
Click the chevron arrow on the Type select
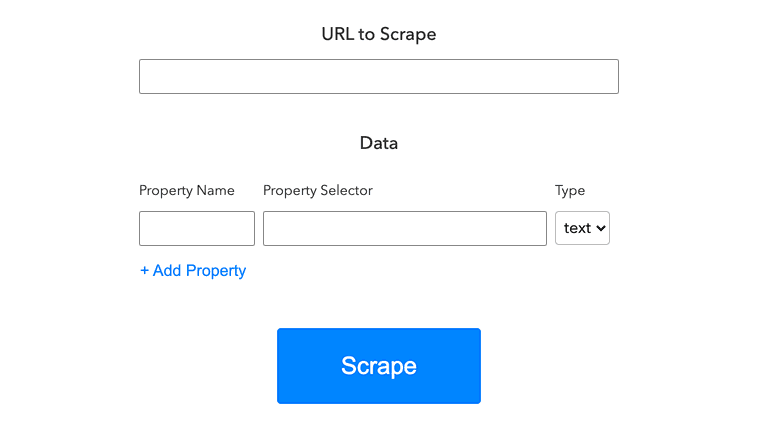pos(601,228)
